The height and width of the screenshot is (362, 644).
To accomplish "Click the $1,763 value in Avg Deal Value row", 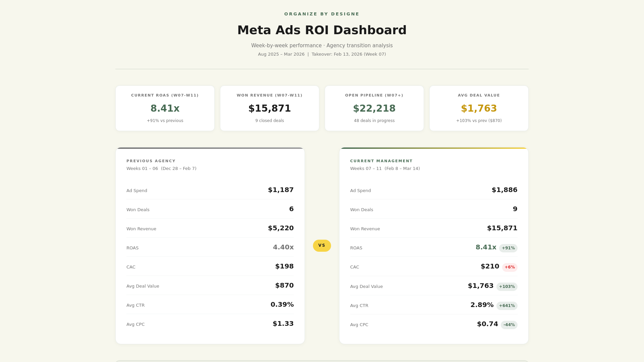I will (x=481, y=286).
